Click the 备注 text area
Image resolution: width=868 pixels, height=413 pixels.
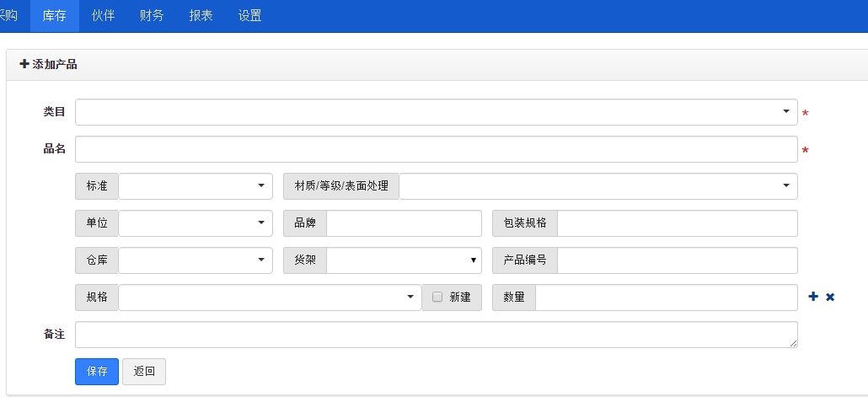437,335
